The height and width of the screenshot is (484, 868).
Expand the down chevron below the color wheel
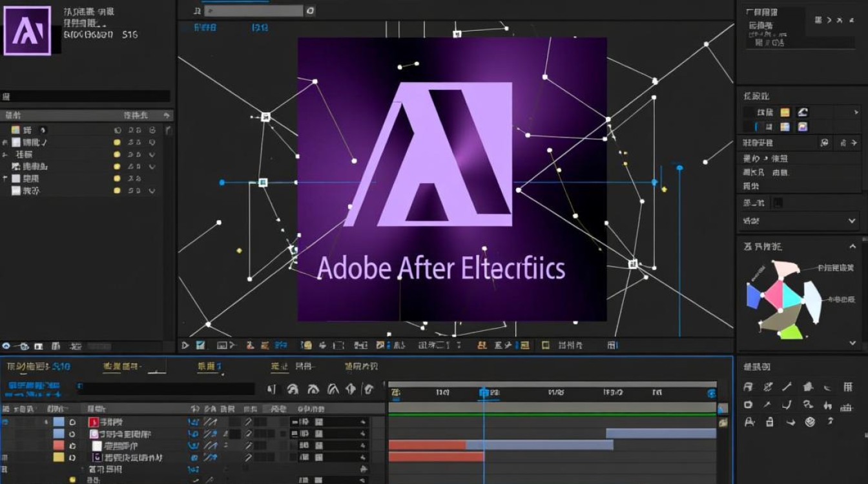(852, 344)
